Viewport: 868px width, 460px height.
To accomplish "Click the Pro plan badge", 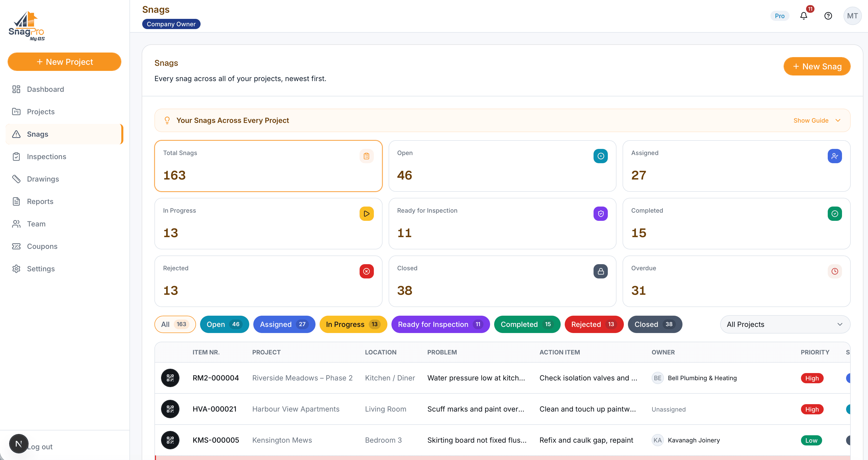I will 779,16.
